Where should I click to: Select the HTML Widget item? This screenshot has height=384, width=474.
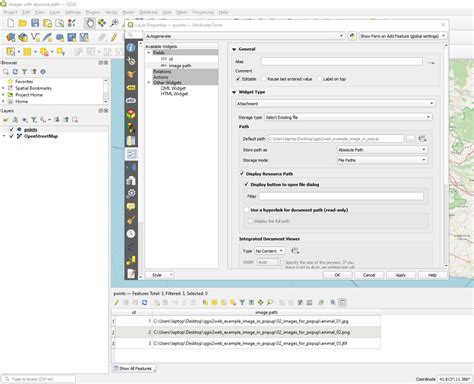click(174, 94)
